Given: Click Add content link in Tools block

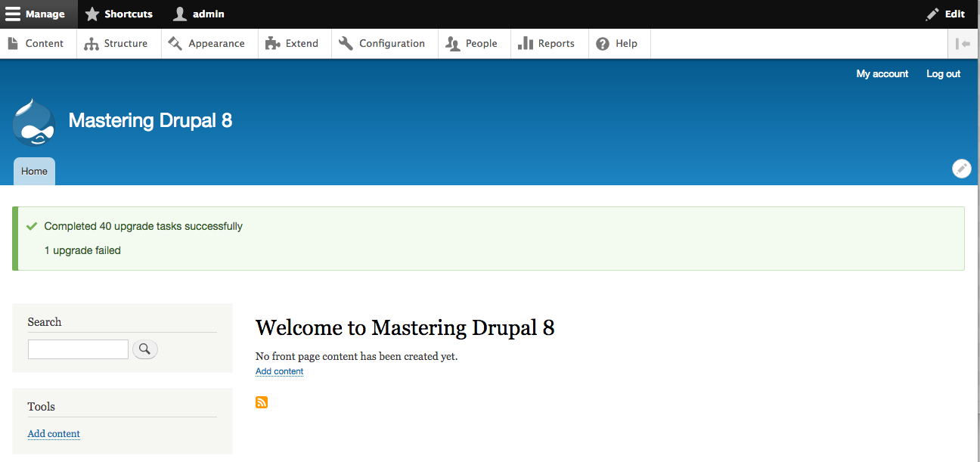Looking at the screenshot, I should coord(54,434).
